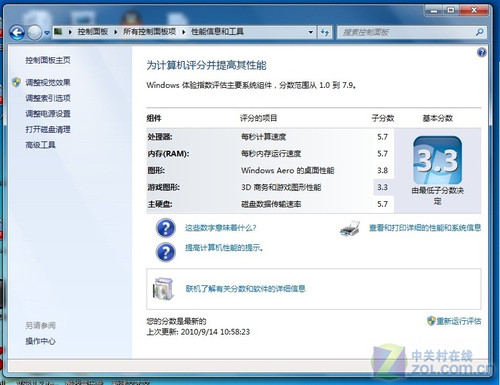
Task: Click question icon beside 这些数字意味着什么
Action: point(165,228)
